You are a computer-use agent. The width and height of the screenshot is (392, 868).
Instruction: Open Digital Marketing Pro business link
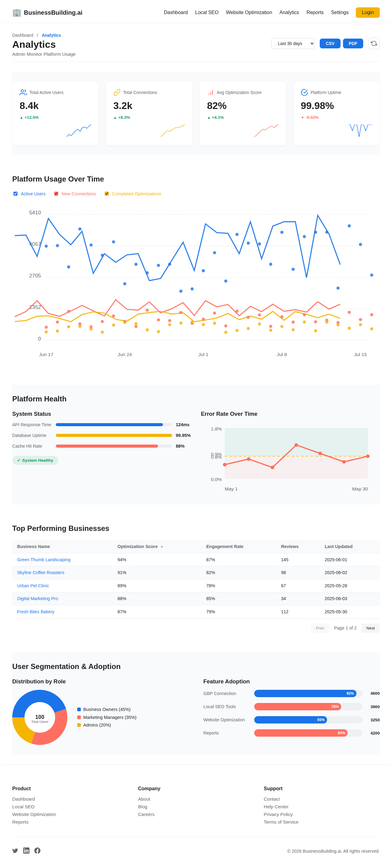pos(37,599)
